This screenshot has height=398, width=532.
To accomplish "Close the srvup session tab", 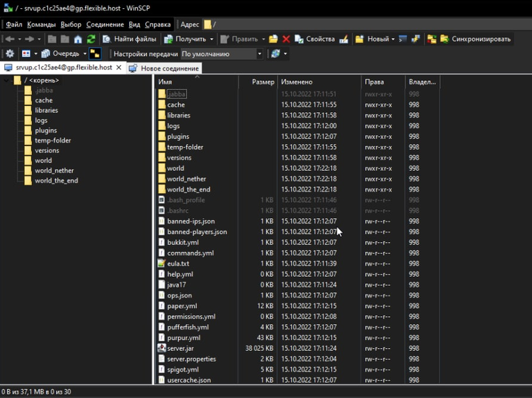I will tap(118, 67).
